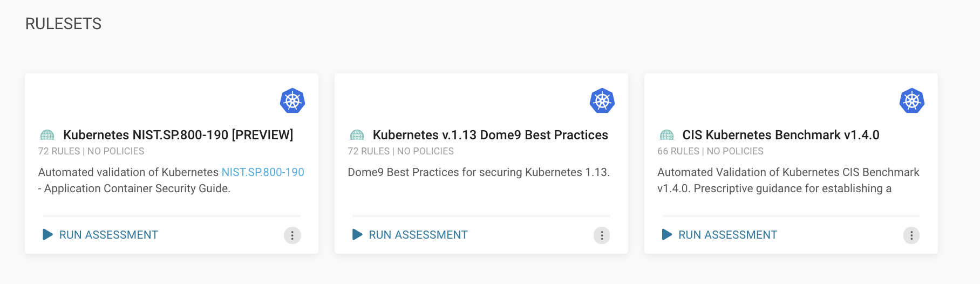Open three-dot menu on Dome9 Best Practices card
Image resolution: width=980 pixels, height=284 pixels.
pos(602,235)
